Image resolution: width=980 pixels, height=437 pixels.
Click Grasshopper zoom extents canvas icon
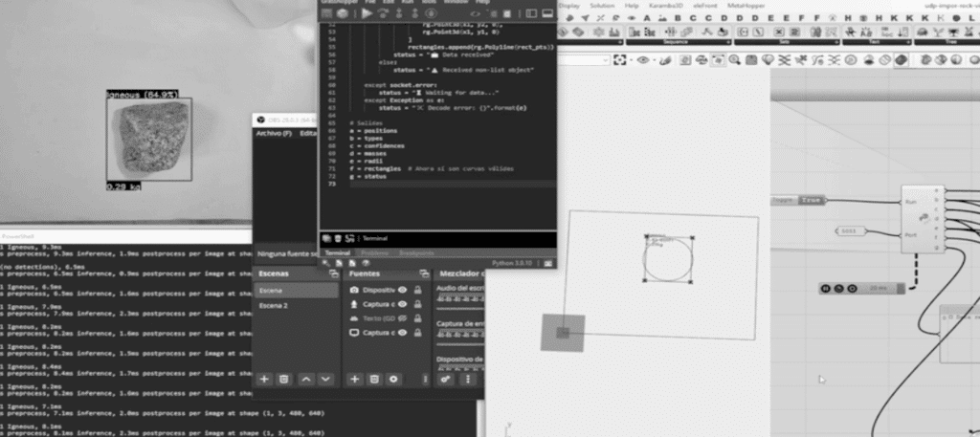[x=619, y=60]
